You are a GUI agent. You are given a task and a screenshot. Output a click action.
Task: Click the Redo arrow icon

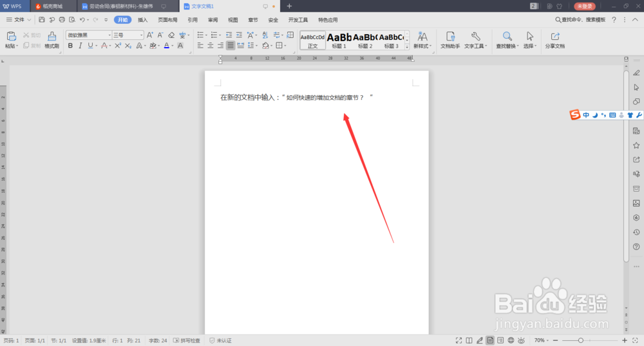[96, 20]
